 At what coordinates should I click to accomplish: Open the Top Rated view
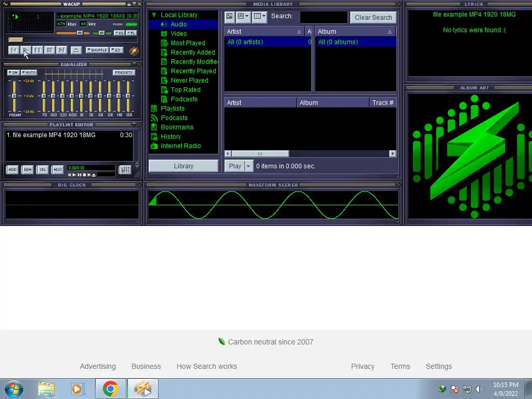[x=185, y=89]
